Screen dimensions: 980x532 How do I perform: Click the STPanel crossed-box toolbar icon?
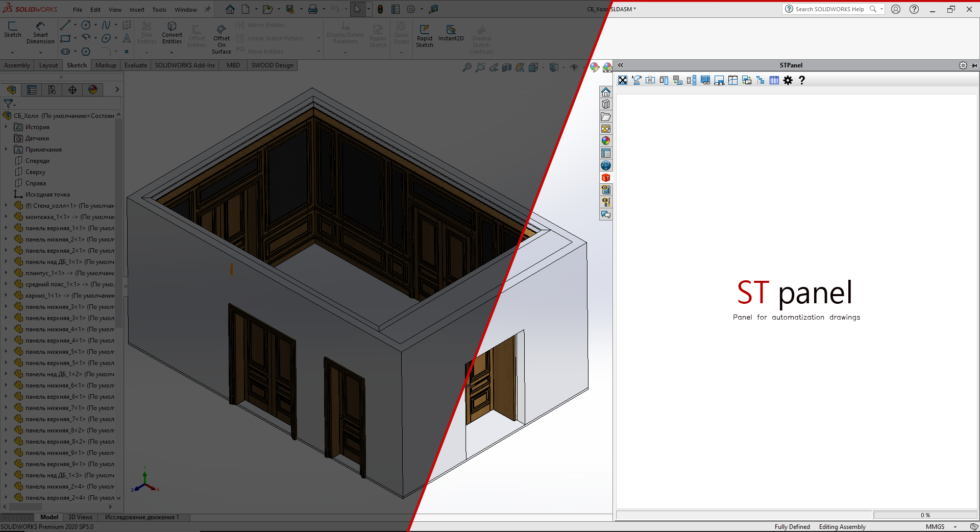click(623, 80)
